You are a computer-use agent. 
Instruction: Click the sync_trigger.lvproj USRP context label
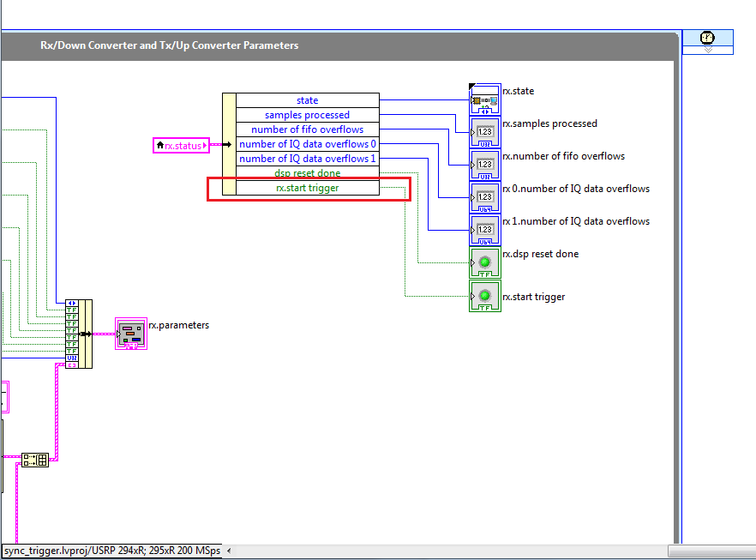(110, 551)
